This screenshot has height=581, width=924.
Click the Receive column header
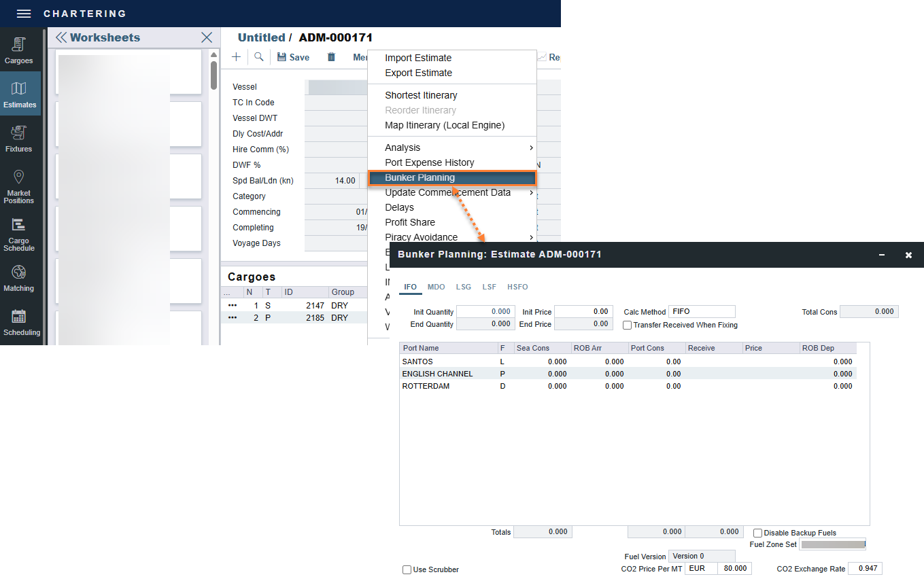pyautogui.click(x=713, y=348)
